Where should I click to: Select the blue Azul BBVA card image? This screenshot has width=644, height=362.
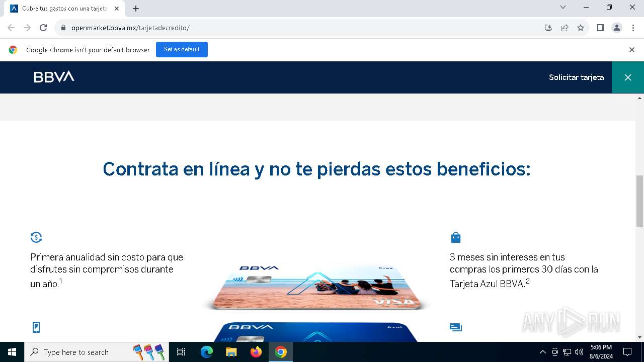316,332
